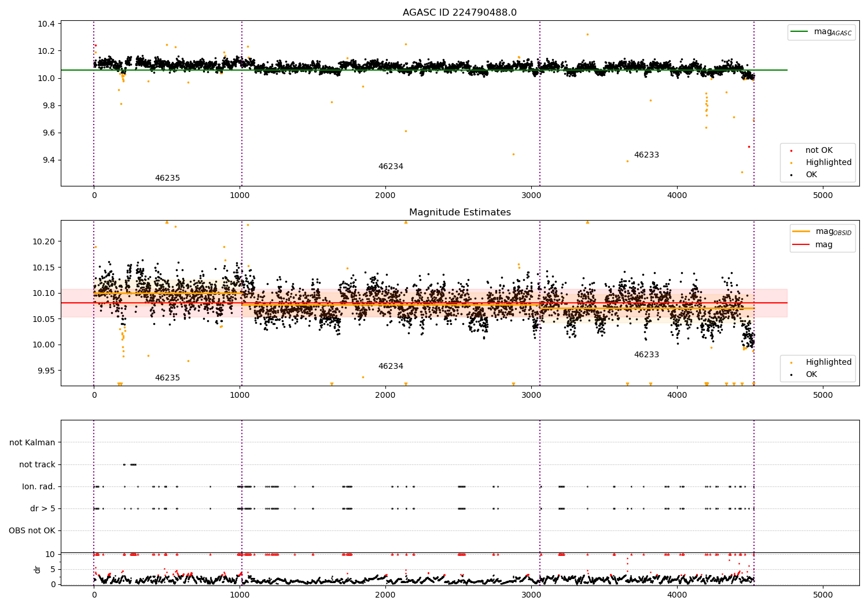This screenshot has height=608, width=868.
Task: Click the green mag AGASC legend line
Action: coord(800,32)
